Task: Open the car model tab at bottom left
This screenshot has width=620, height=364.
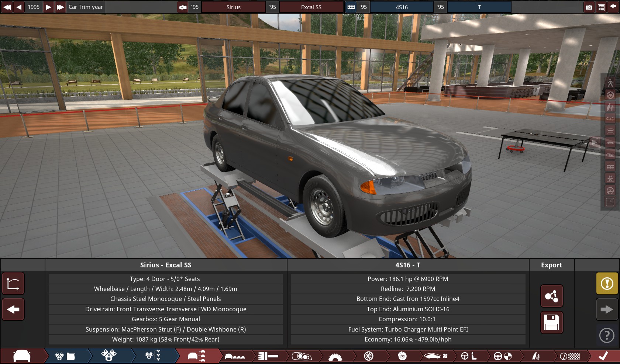Action: coord(22,356)
